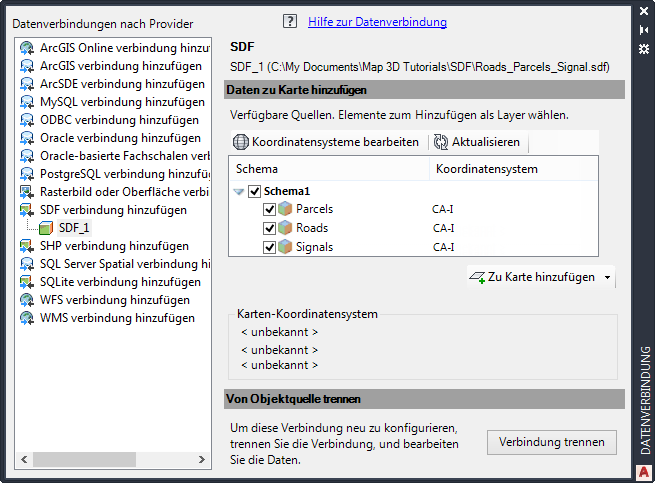Click the CA-I value in Roads row
The height and width of the screenshot is (483, 655).
(443, 228)
